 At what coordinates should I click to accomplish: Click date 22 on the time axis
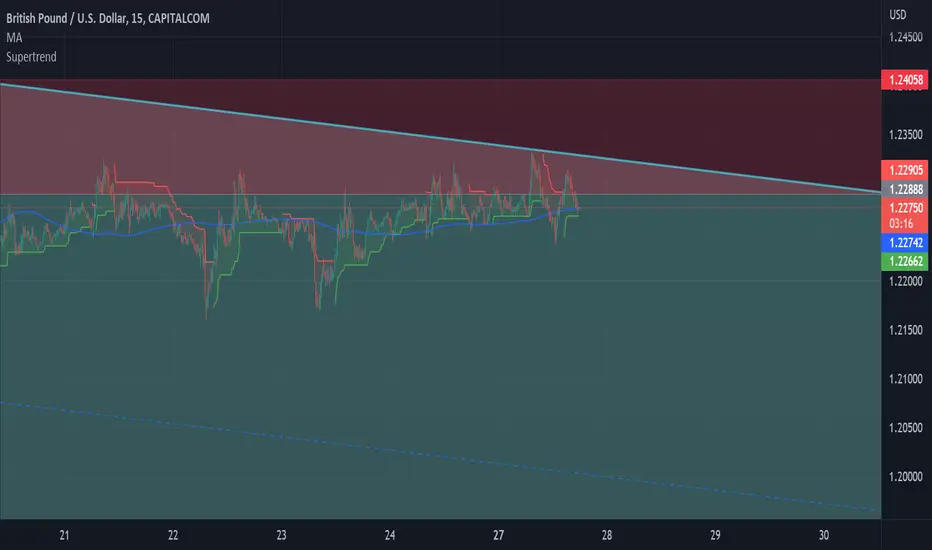coord(173,535)
